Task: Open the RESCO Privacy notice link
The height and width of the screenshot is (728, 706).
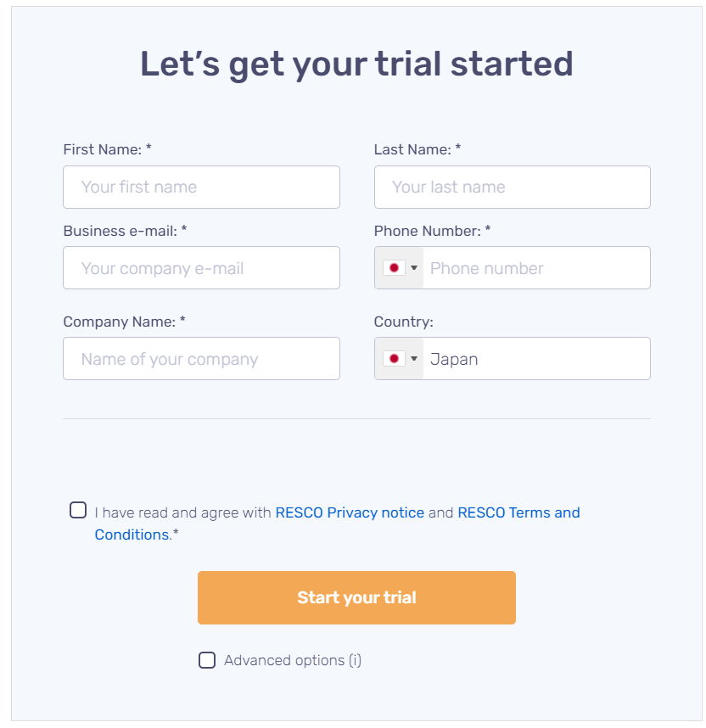Action: (350, 512)
